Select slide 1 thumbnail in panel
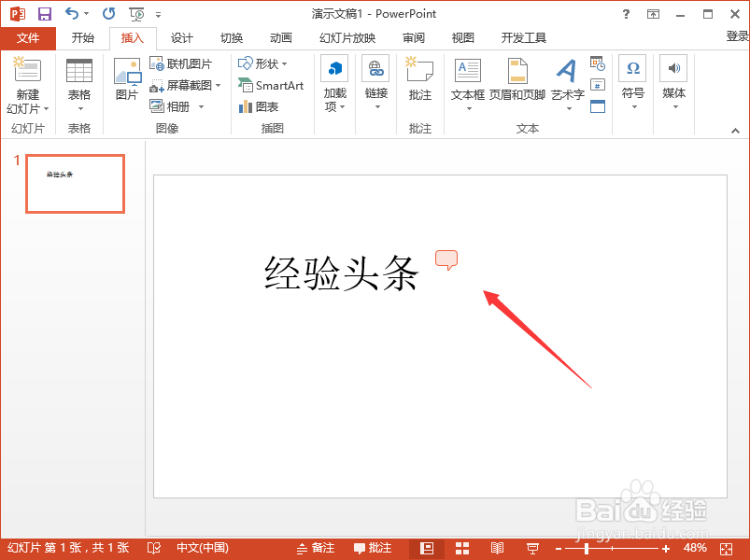The height and width of the screenshot is (560, 750). pos(75,183)
